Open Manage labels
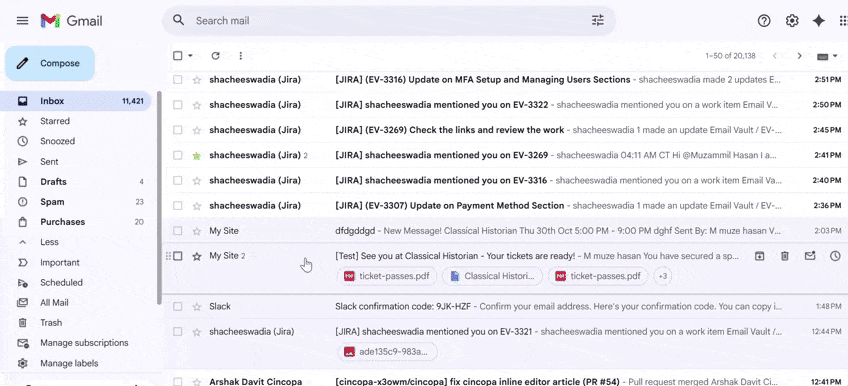 click(x=77, y=363)
